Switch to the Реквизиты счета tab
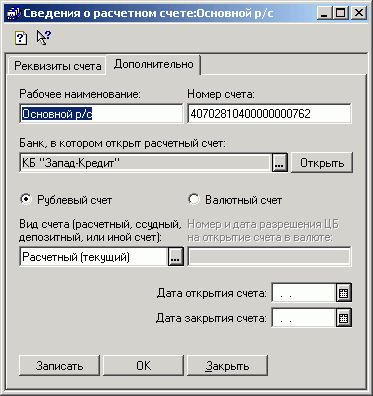The image size is (373, 396). pos(58,66)
